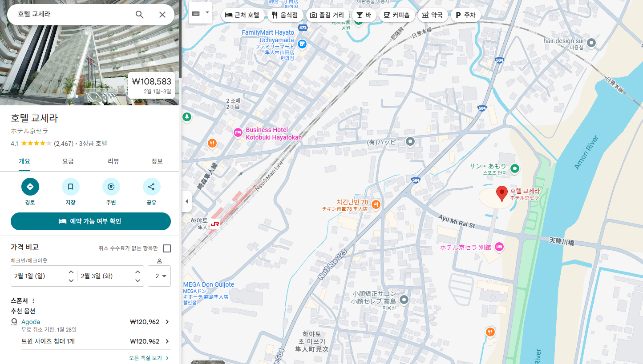The image size is (643, 364).
Task: Click the hair design sui marker
Action: click(591, 43)
